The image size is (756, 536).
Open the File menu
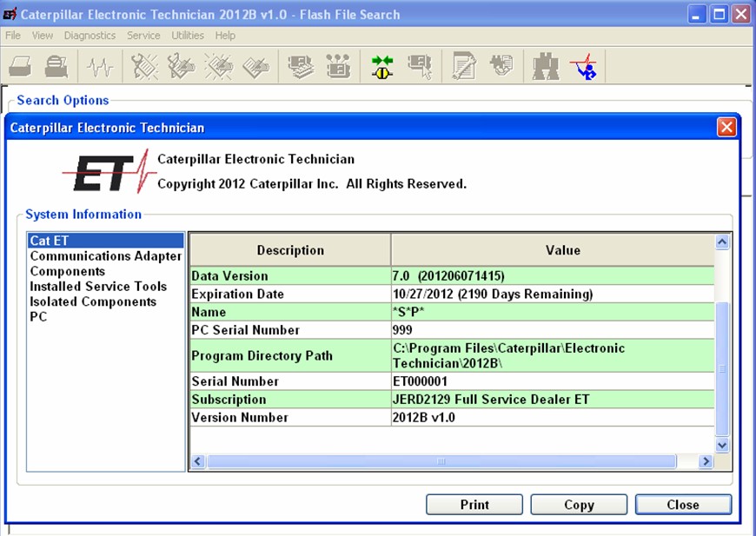click(x=13, y=36)
